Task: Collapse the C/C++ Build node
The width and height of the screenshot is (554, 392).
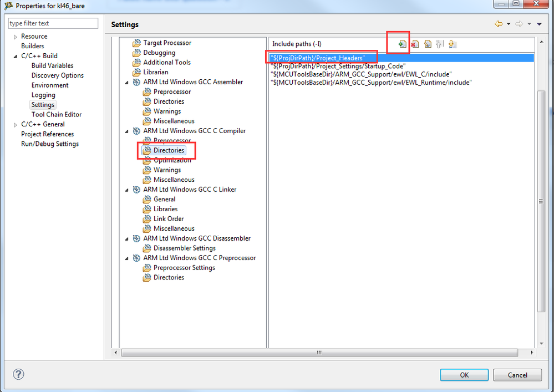Action: coord(15,56)
